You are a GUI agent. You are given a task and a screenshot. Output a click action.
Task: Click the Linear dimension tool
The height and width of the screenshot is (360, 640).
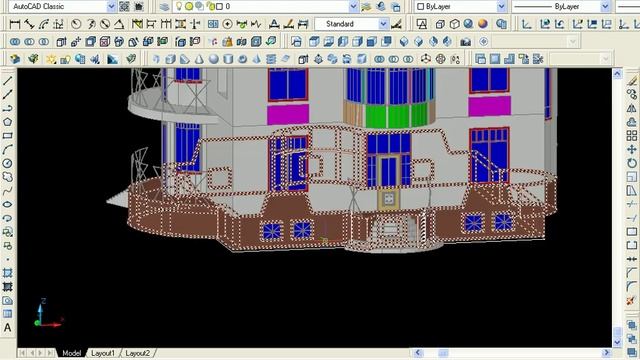click(x=15, y=24)
